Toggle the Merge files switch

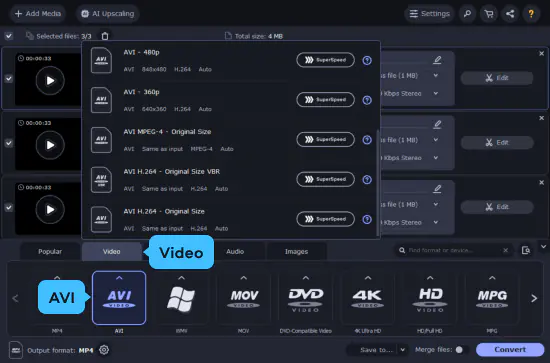tap(461, 350)
